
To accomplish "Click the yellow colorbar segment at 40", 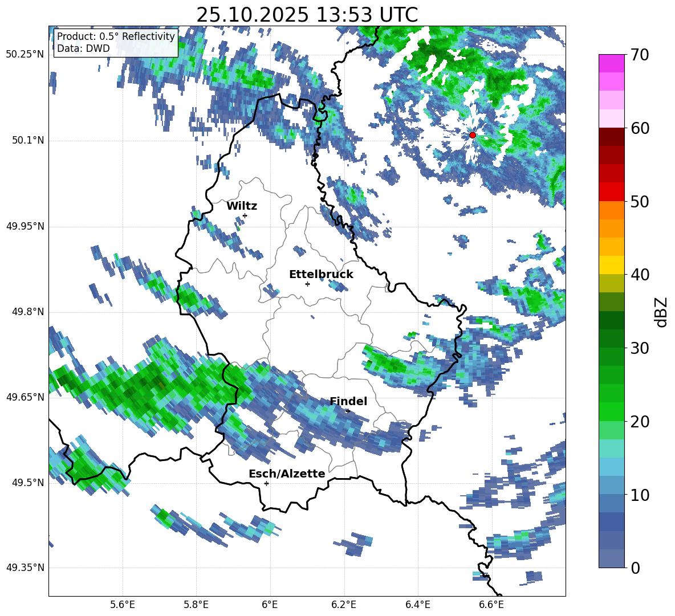I will coord(611,265).
